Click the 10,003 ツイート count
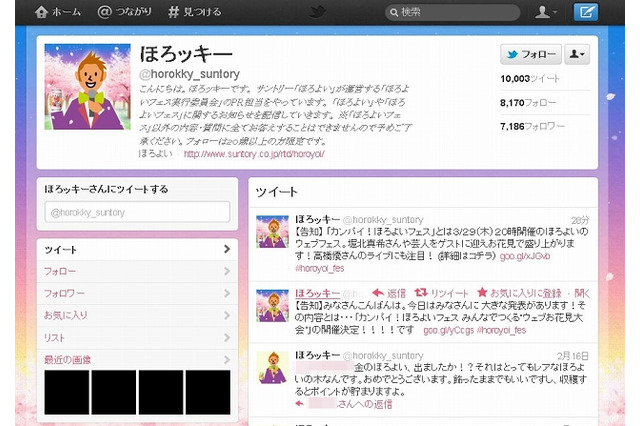Viewport: 640px width, 426px height. tap(530, 79)
